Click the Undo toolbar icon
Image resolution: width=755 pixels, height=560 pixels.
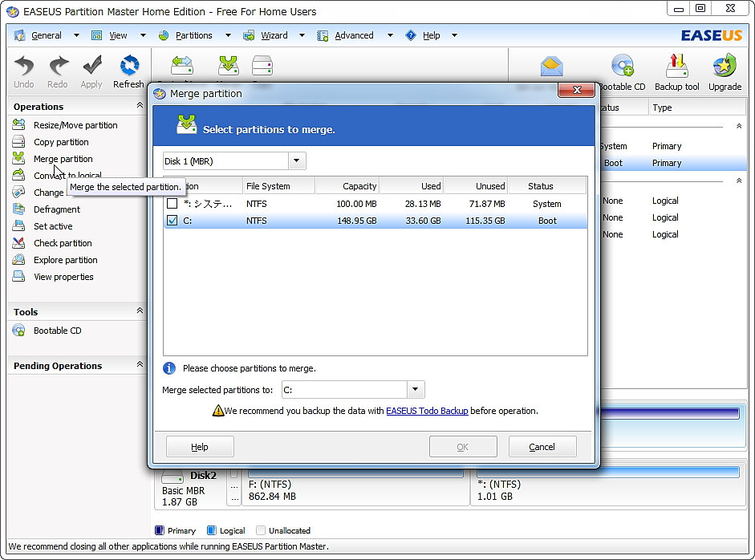tap(23, 66)
